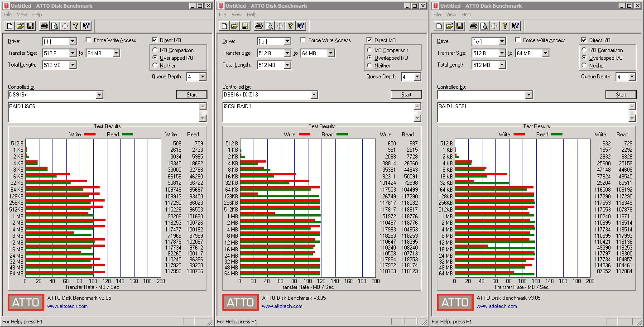The height and width of the screenshot is (327, 644).
Task: Click Save icon in window with blank Controlled by
Action: point(460,26)
